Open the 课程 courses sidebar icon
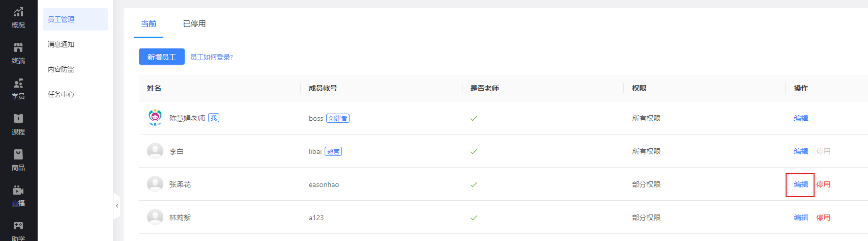This screenshot has width=868, height=241. (18, 119)
